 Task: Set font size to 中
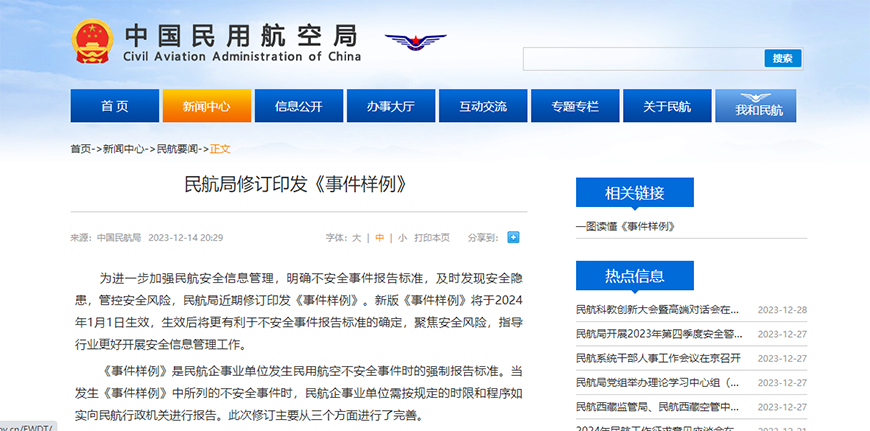380,237
